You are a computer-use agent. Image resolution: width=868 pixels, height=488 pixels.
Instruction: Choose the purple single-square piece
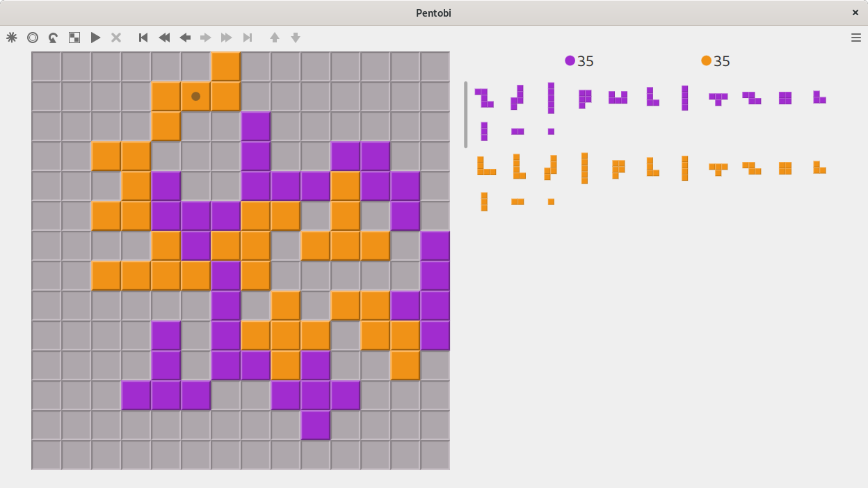click(551, 131)
